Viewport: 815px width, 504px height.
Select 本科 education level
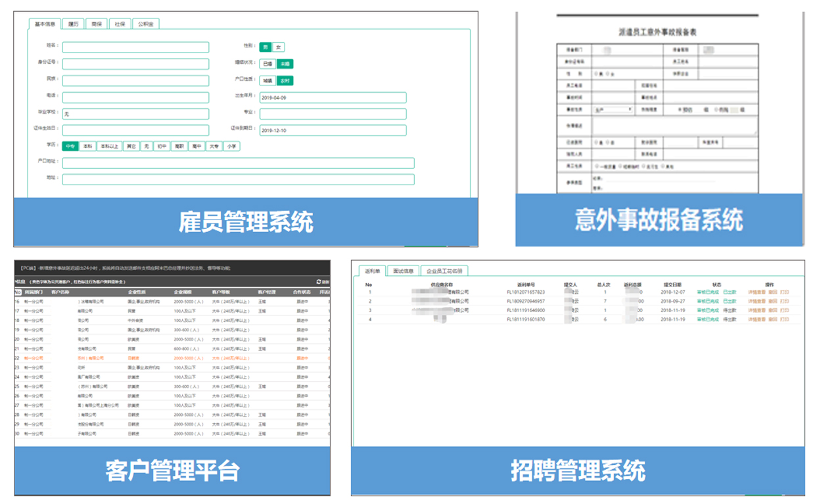pos(87,147)
